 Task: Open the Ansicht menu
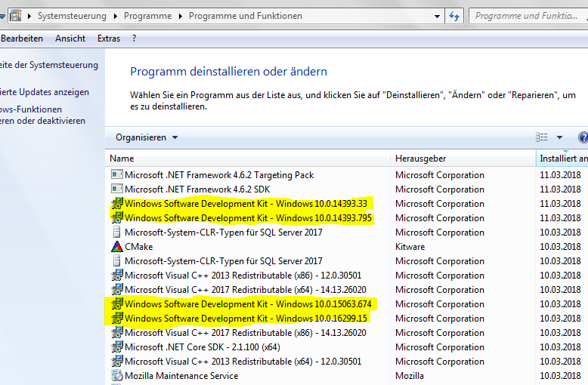70,38
